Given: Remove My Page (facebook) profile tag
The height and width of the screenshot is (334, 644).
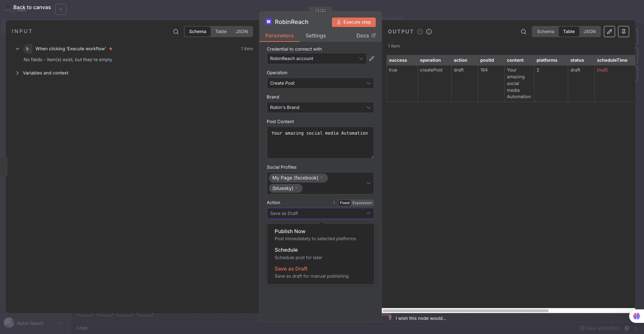Looking at the screenshot, I should (x=321, y=177).
